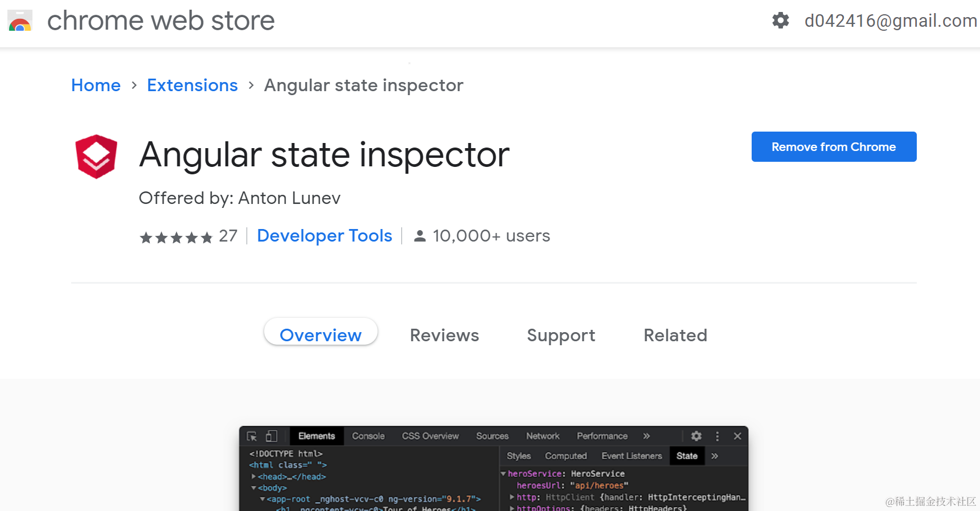This screenshot has height=511, width=980.
Task: Open the Developer Tools category link
Action: 325,236
